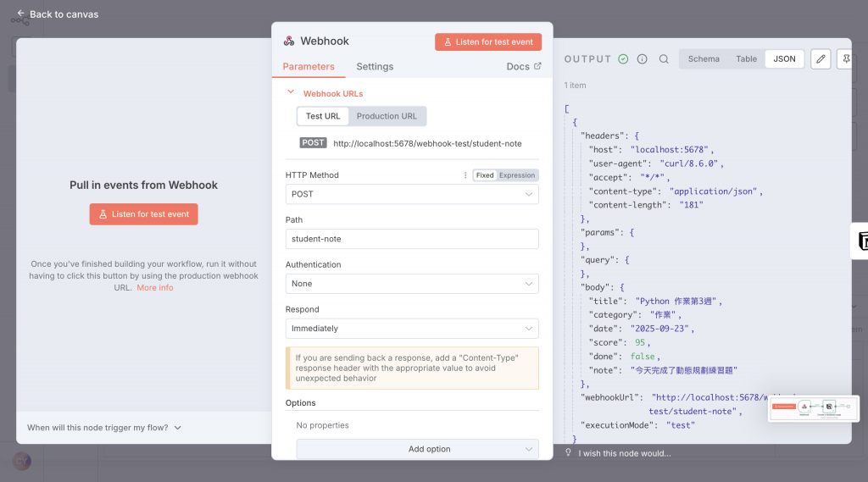This screenshot has width=868, height=482.
Task: Open the HTTP Method POST dropdown
Action: point(412,194)
